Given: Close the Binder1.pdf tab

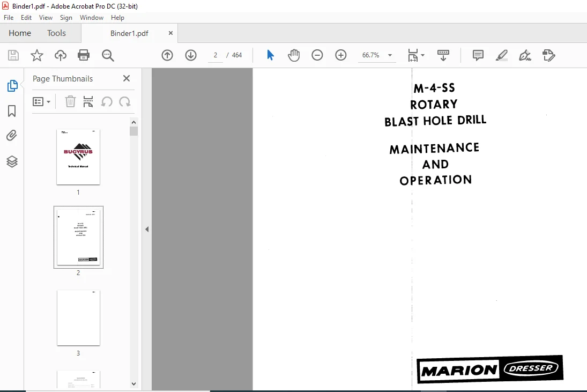Looking at the screenshot, I should pyautogui.click(x=170, y=33).
